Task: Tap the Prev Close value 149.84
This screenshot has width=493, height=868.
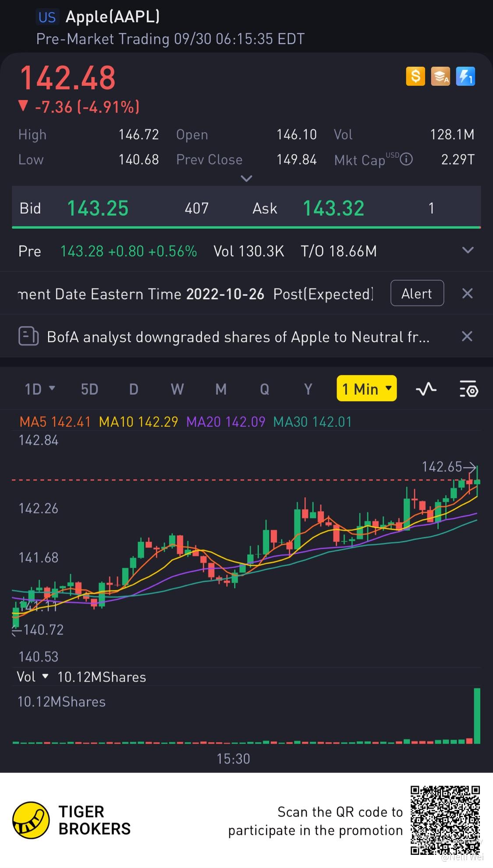Action: click(296, 159)
